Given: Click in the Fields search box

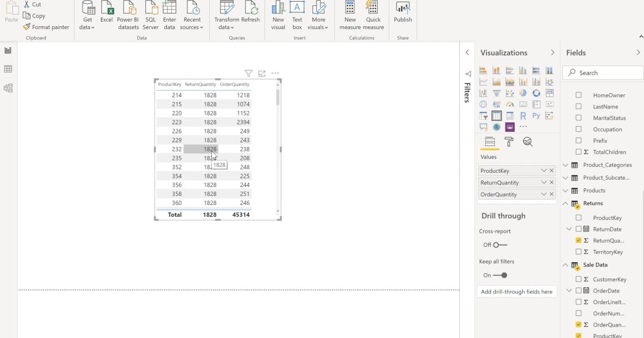Looking at the screenshot, I should tap(602, 72).
